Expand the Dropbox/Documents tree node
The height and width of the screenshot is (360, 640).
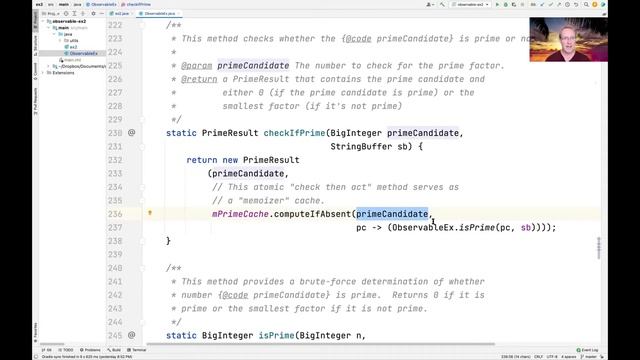(x=49, y=66)
